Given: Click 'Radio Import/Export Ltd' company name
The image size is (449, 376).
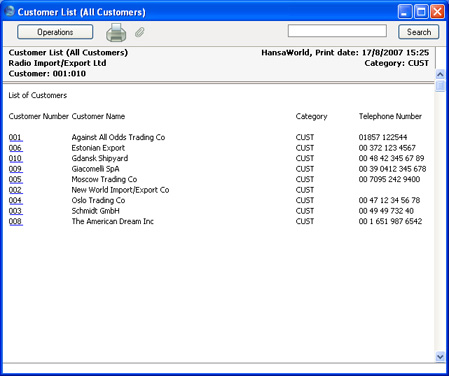Looking at the screenshot, I should pos(57,63).
